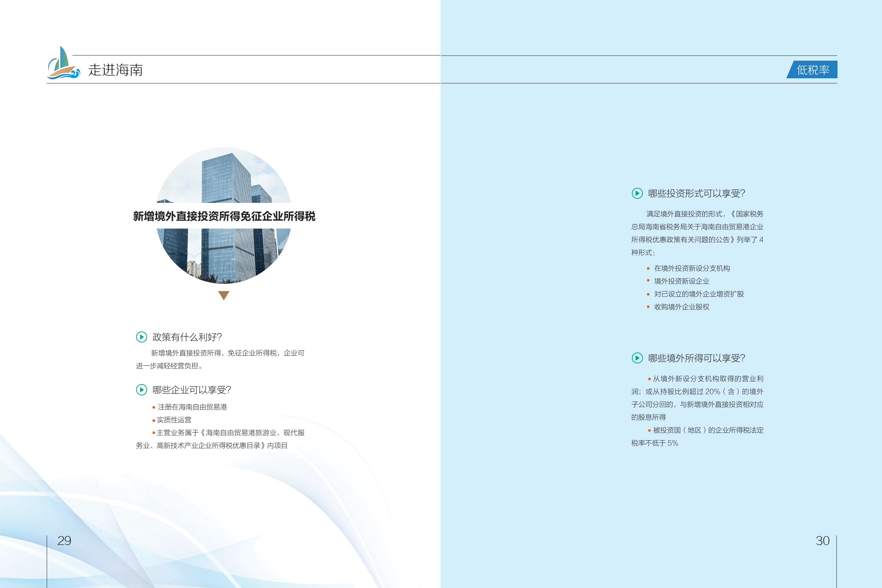Click the line 润;或从持股比例超过 20%(含)的境外
This screenshot has width=882, height=588.
[x=697, y=392]
